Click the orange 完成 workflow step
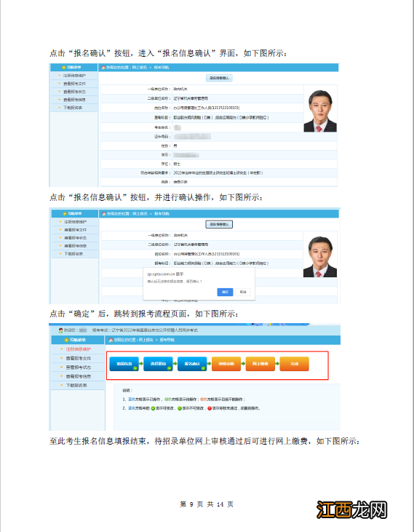This screenshot has width=414, height=532. (x=294, y=364)
